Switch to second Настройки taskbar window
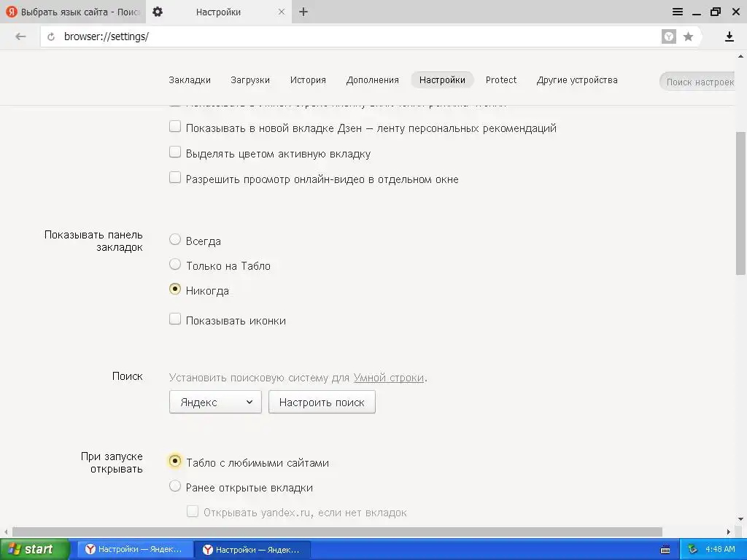747x560 pixels. pyautogui.click(x=252, y=549)
